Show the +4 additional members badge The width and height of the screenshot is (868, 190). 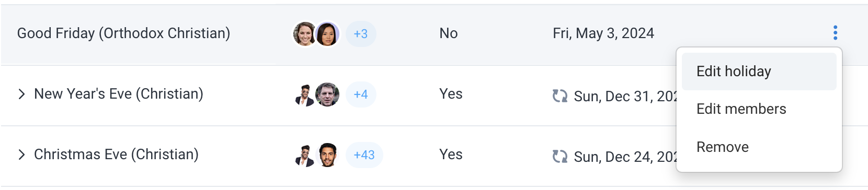coord(361,94)
